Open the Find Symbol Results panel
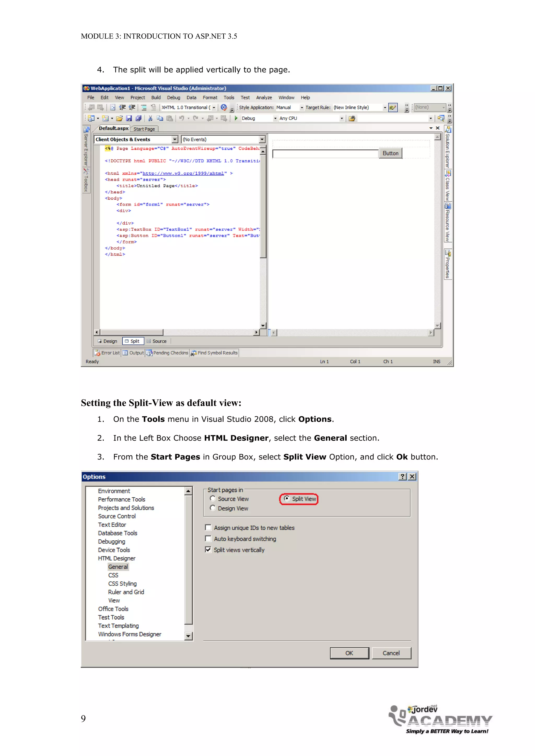This screenshot has width=535, height=756. click(214, 353)
